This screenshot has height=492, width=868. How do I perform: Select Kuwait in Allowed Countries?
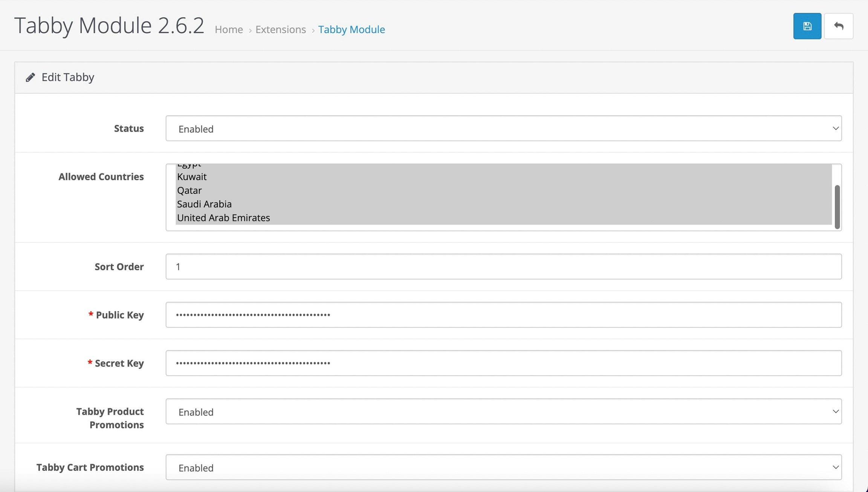[x=503, y=176]
